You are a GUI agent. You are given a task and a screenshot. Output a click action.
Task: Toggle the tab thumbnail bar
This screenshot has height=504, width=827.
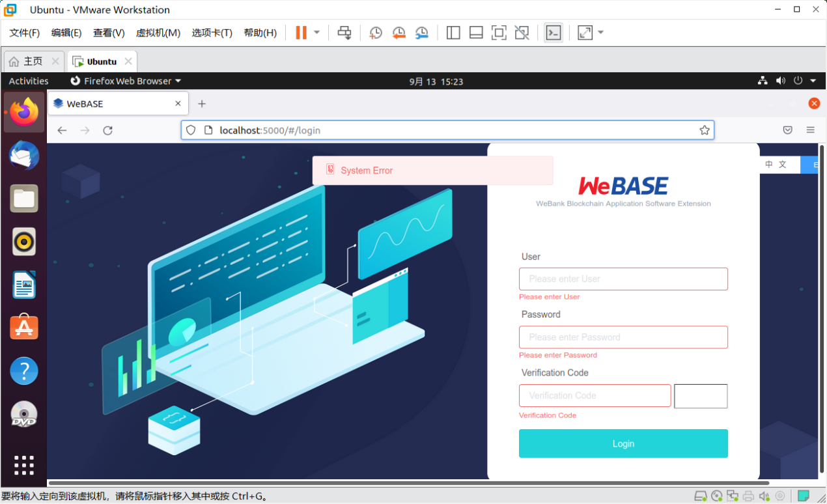point(475,33)
